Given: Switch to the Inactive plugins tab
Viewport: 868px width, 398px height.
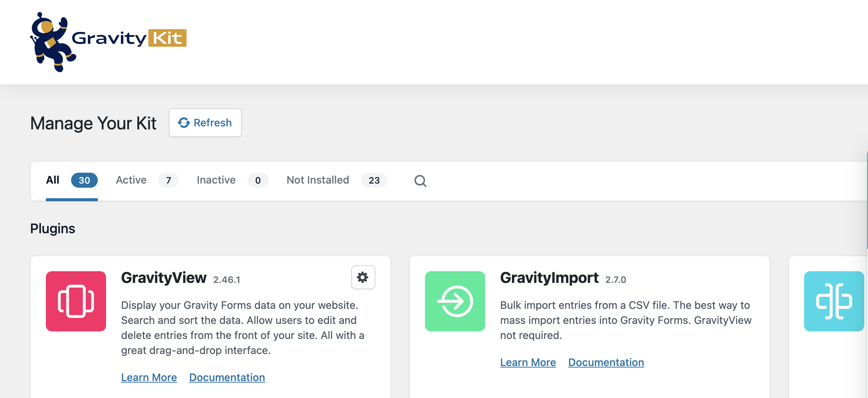Looking at the screenshot, I should coord(215,180).
